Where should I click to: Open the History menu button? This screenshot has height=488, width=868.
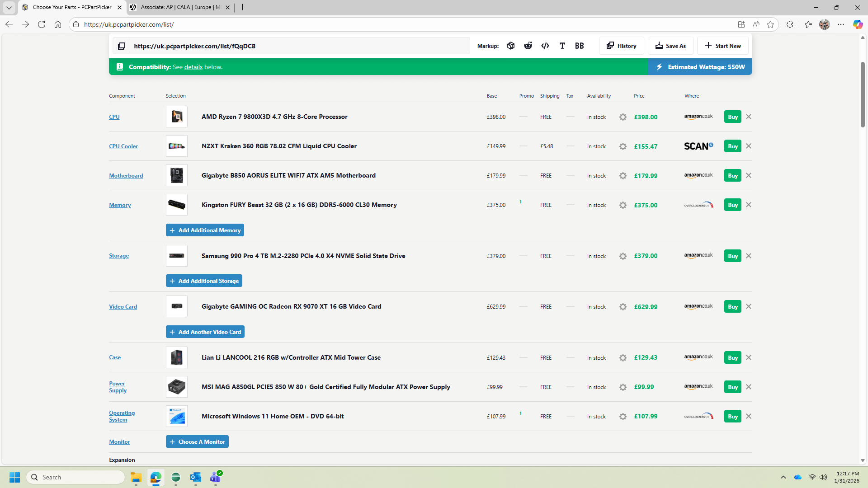pos(622,46)
